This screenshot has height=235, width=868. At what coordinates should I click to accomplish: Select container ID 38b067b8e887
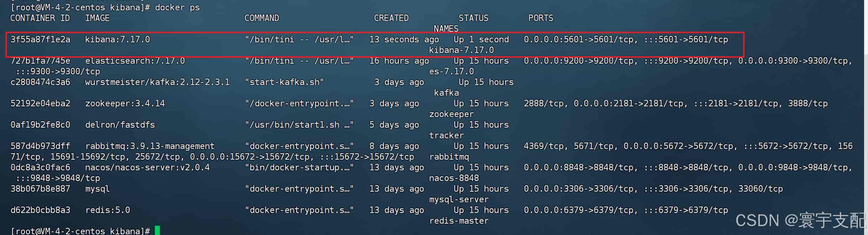pyautogui.click(x=40, y=189)
